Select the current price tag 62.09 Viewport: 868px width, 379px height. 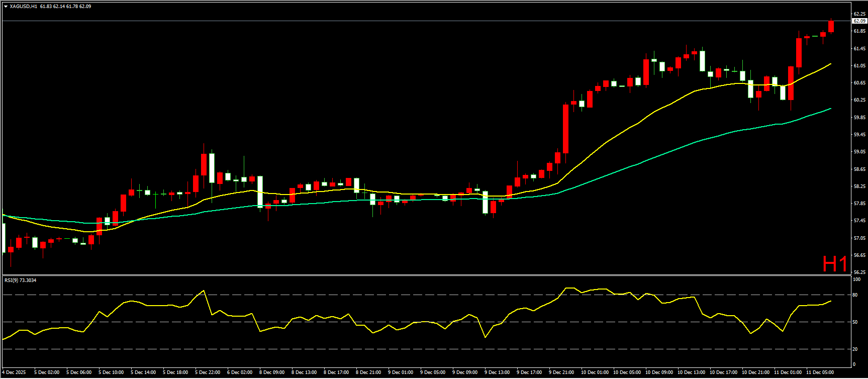click(x=859, y=21)
